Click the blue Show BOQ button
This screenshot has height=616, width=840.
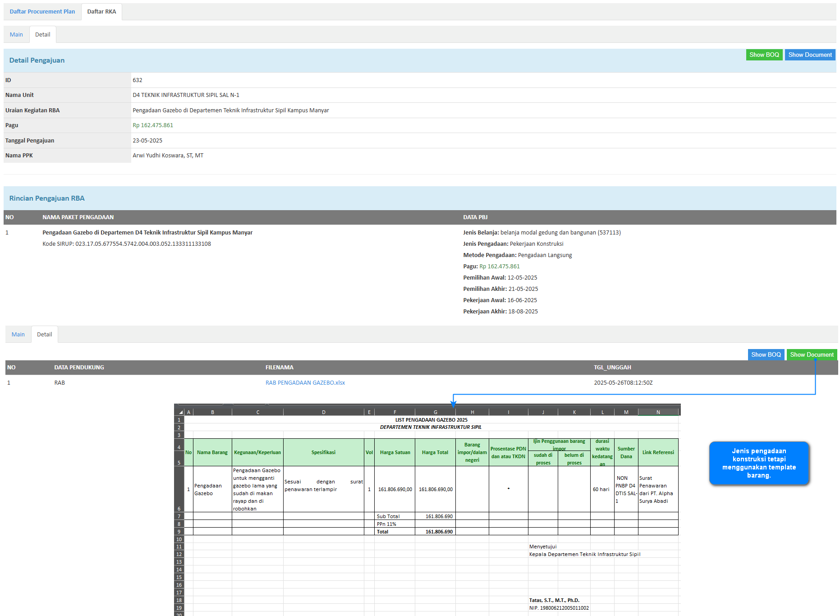(766, 355)
